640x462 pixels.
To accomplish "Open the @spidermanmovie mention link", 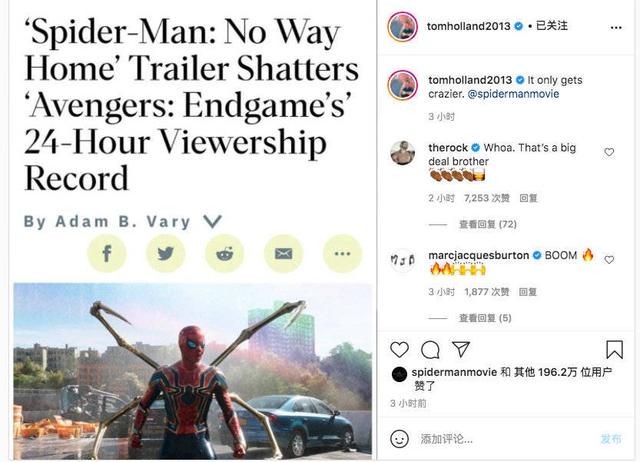I will point(513,94).
